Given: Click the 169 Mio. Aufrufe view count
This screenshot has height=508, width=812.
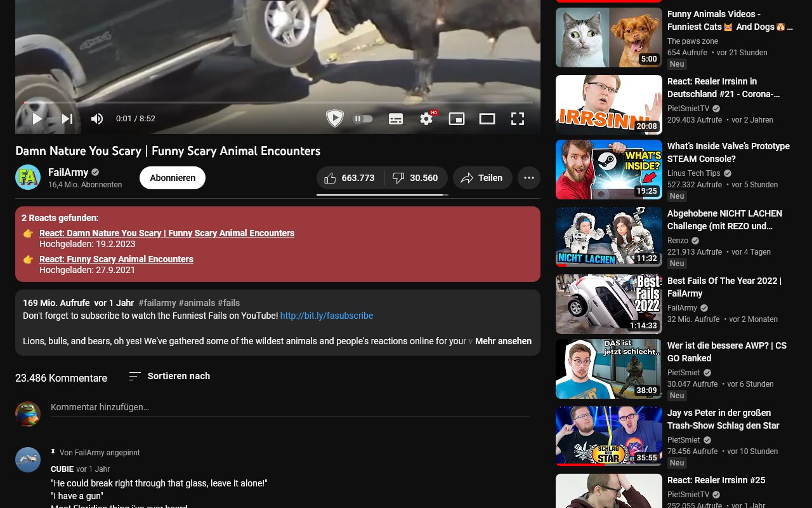Looking at the screenshot, I should [56, 303].
